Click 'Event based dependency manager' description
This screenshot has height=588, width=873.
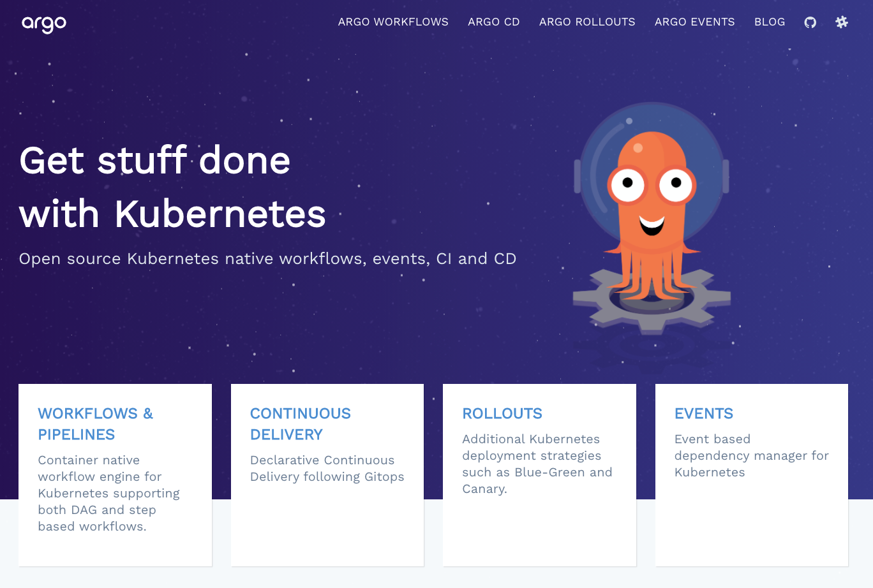751,455
